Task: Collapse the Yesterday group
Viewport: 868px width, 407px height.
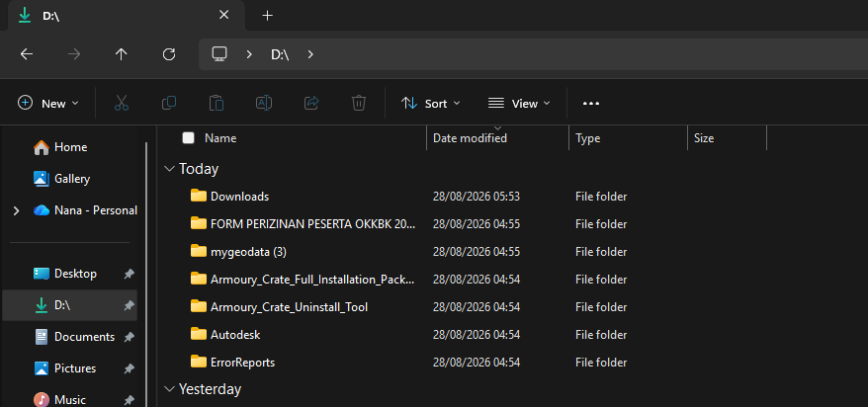Action: [169, 389]
